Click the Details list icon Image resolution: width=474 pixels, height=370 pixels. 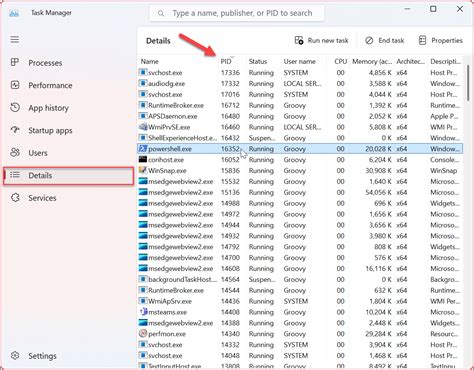coord(15,175)
